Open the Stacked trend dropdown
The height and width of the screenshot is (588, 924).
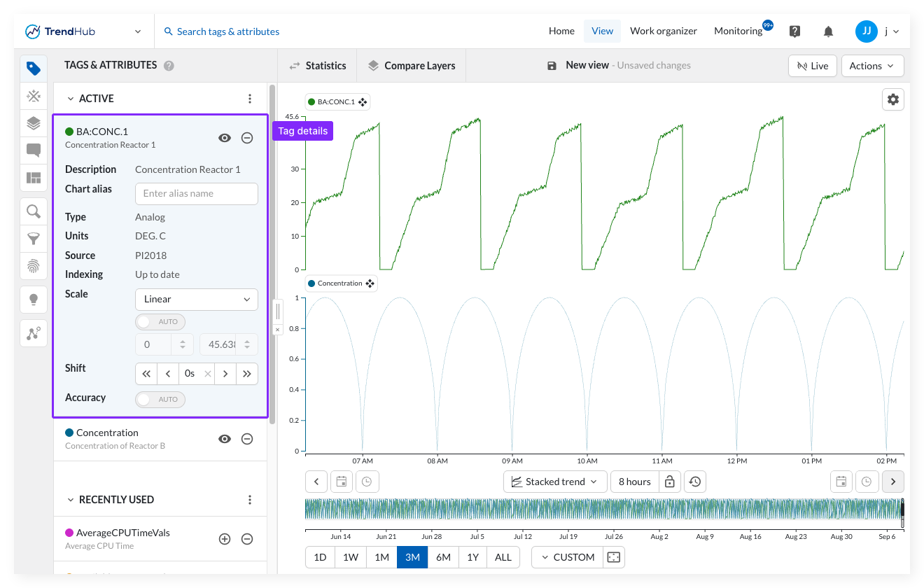click(554, 482)
